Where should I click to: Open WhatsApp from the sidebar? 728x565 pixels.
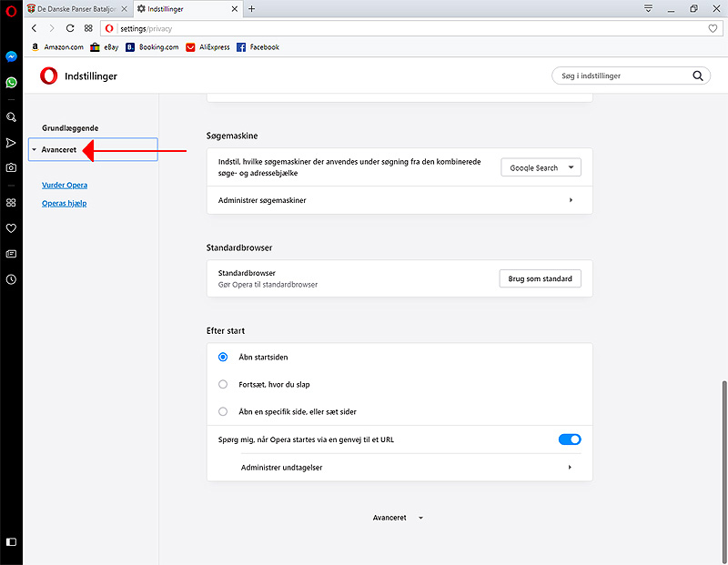[x=11, y=83]
